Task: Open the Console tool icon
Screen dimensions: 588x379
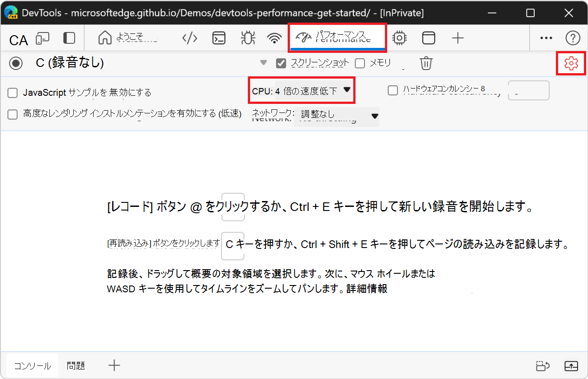Action: (219, 38)
